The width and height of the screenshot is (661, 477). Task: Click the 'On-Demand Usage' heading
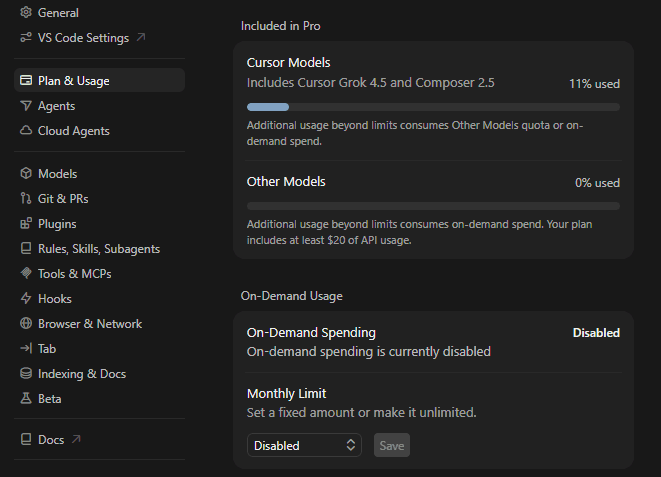(291, 296)
